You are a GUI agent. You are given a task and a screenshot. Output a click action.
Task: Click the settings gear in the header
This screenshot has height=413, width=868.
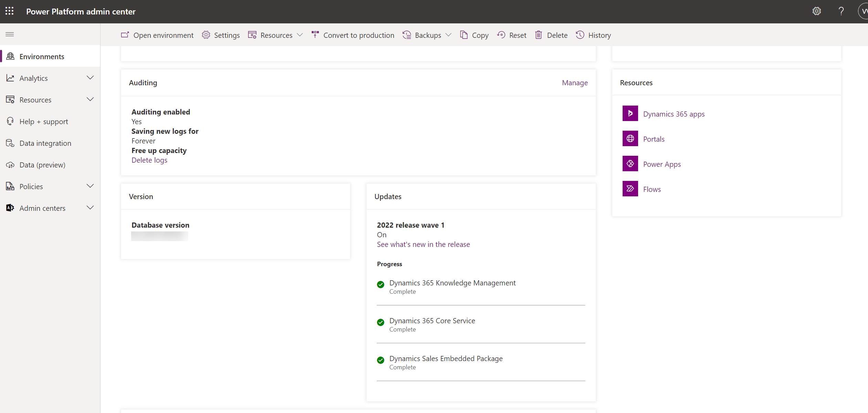pos(816,11)
